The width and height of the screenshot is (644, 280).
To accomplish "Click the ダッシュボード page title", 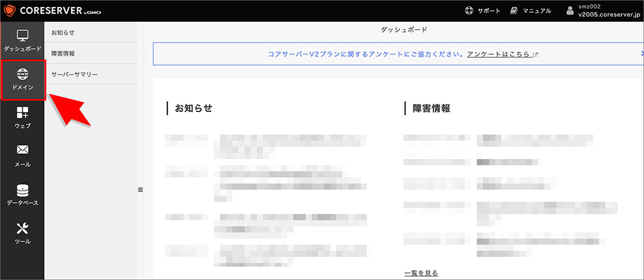I will click(404, 30).
